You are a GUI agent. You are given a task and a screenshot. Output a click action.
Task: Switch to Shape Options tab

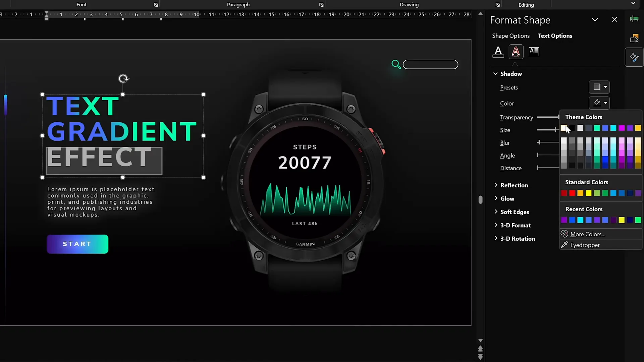[511, 36]
